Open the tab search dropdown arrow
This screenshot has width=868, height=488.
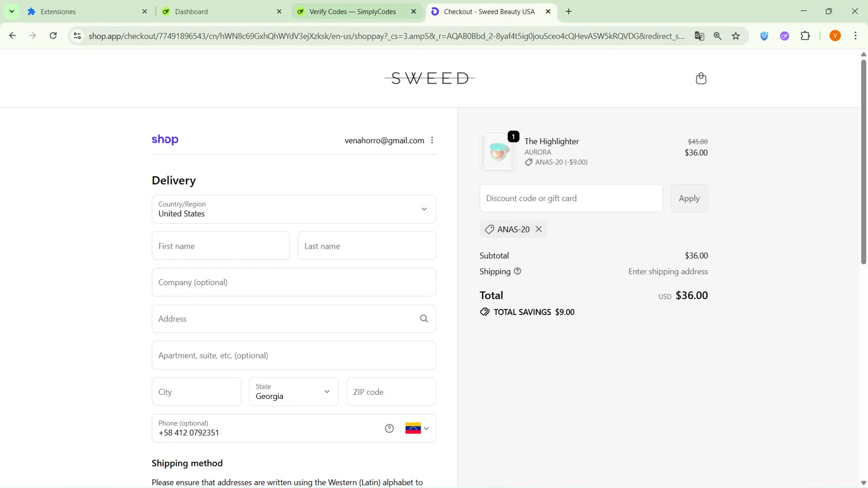pos(12,12)
